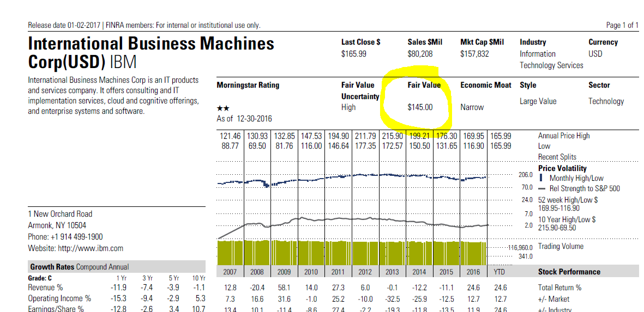Select the 2014 year column header
644x312 pixels.
[419, 272]
